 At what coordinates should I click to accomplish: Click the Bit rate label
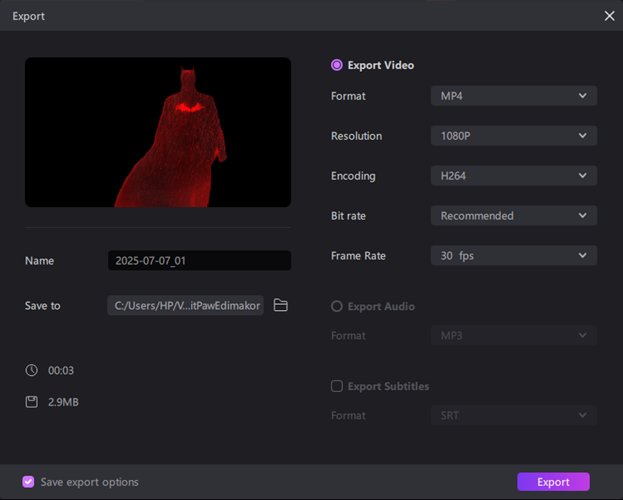click(x=348, y=216)
